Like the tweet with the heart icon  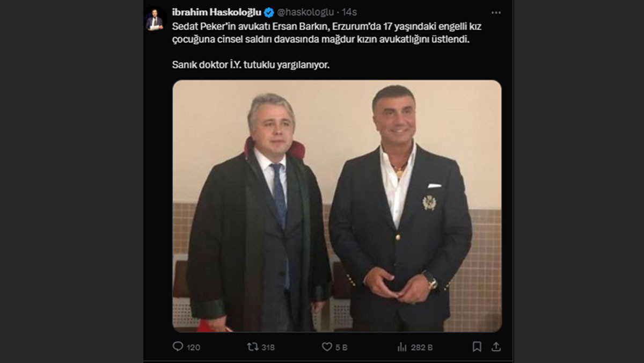(327, 347)
